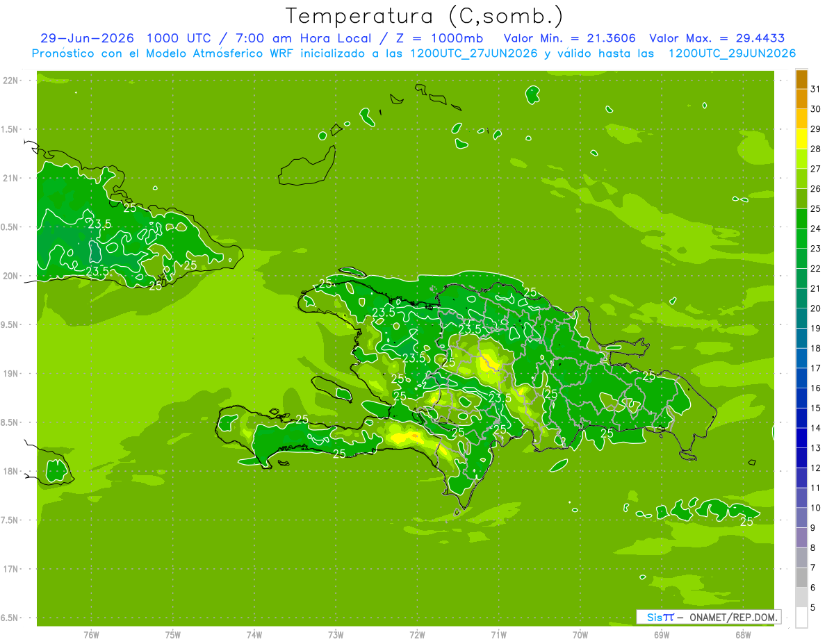The image size is (834, 644).
Task: Click the 17N latitude label
Action: (10, 569)
